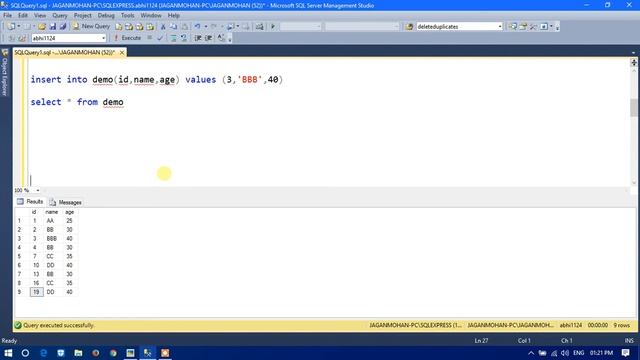
Task: Open the File menu
Action: coord(7,16)
